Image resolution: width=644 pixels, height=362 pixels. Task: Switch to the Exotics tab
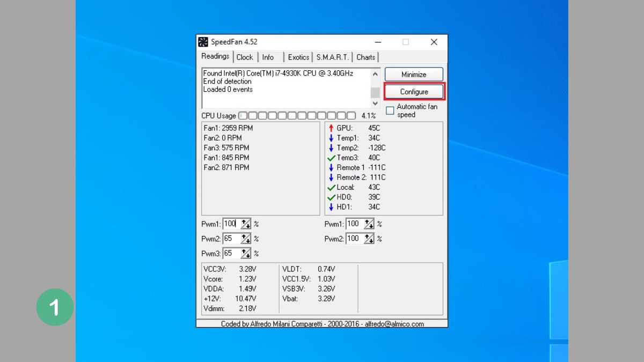coord(298,57)
